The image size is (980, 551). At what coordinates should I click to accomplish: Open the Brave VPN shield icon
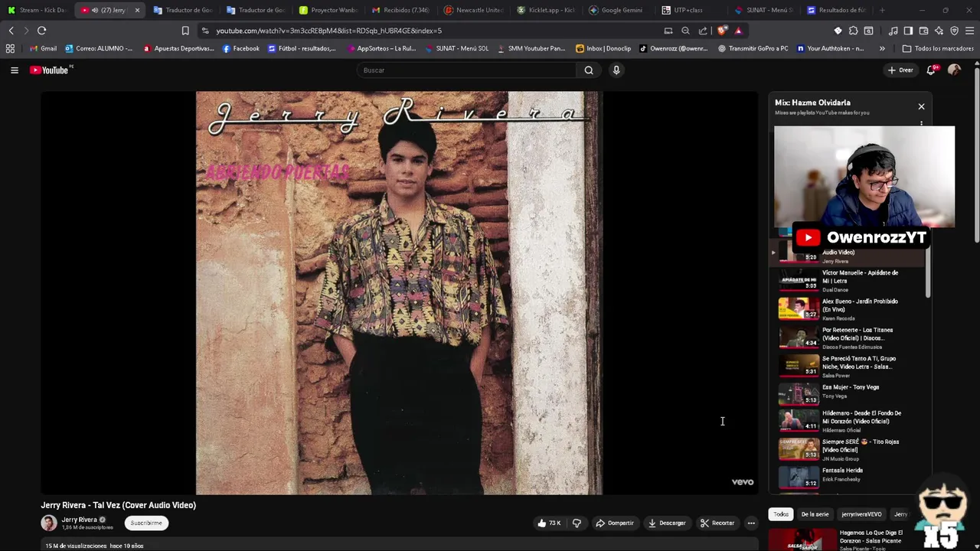point(954,31)
